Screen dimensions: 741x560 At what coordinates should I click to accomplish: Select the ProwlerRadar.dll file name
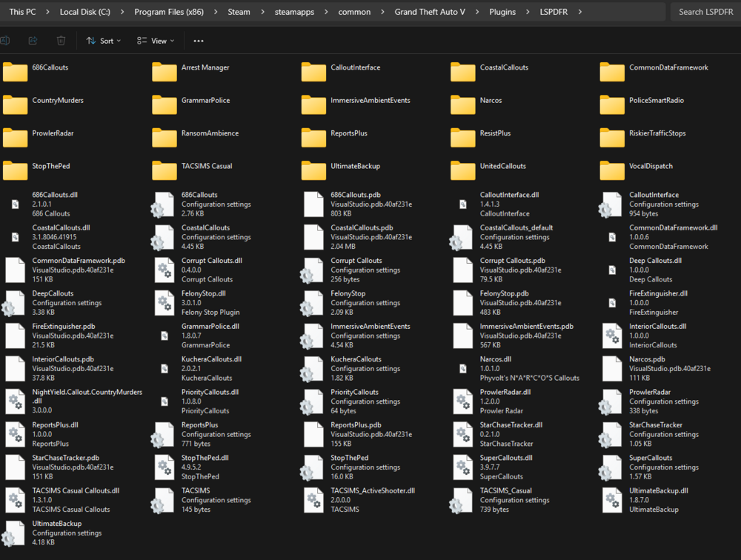(505, 393)
